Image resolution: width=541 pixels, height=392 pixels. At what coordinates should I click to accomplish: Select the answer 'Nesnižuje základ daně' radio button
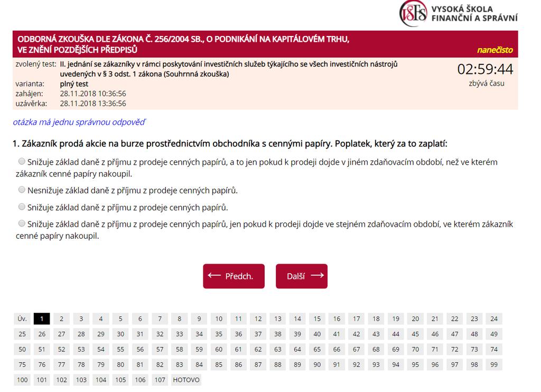[22, 190]
